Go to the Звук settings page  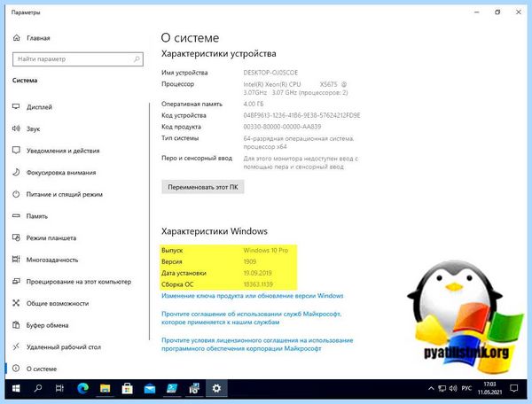(x=34, y=128)
